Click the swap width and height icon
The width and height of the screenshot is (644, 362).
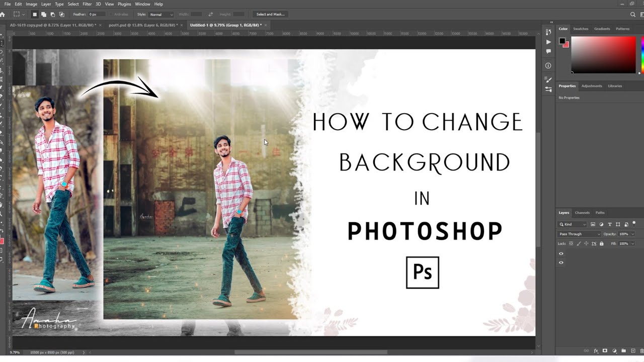[x=210, y=15]
